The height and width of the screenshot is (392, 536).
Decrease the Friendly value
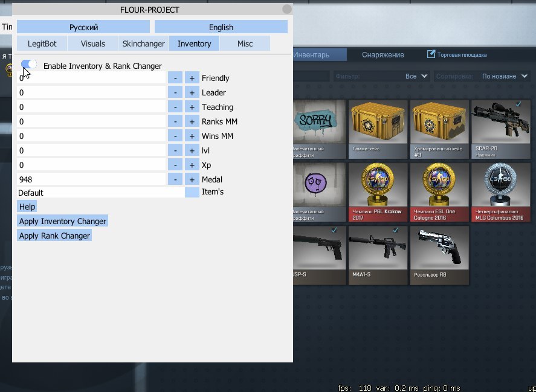tap(175, 78)
